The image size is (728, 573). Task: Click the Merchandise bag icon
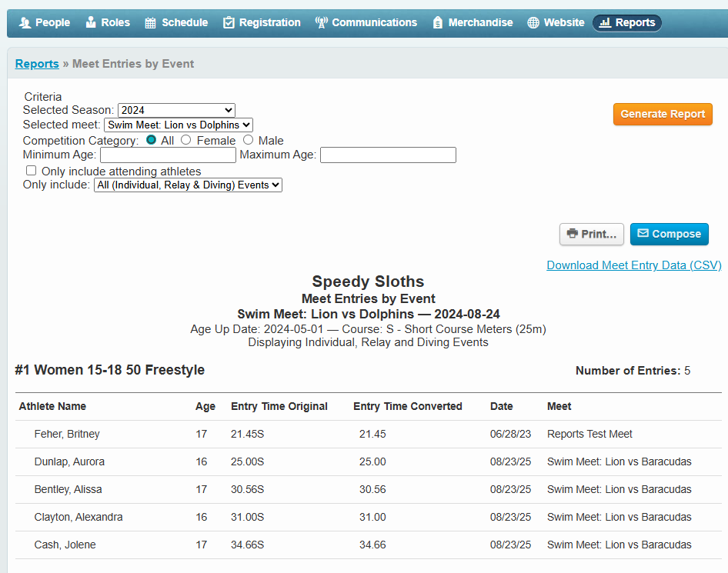[x=438, y=23]
